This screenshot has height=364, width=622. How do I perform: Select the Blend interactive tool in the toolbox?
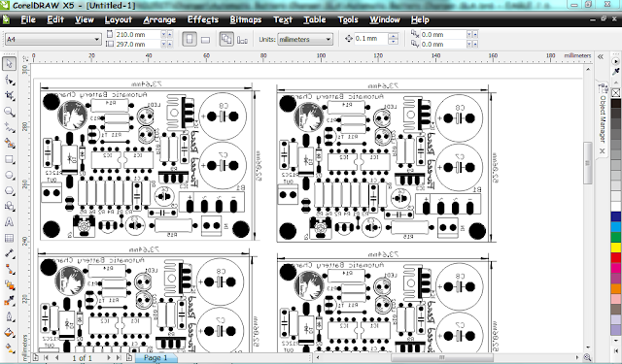point(9,285)
